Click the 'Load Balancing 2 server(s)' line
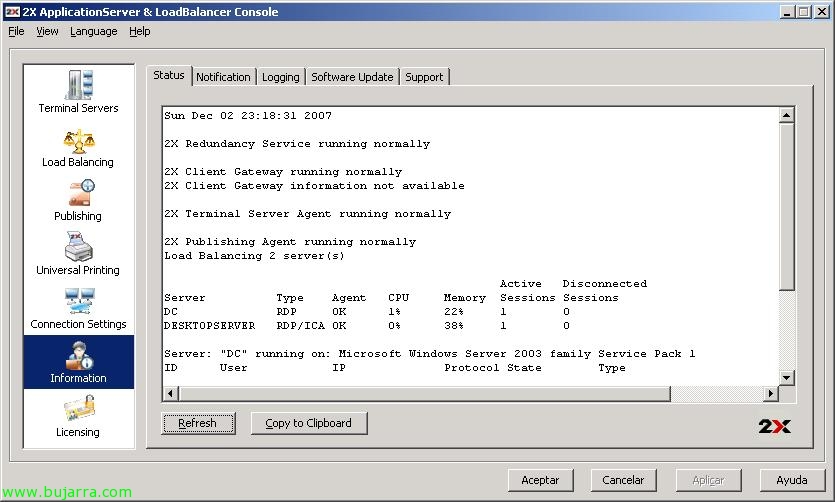This screenshot has height=502, width=835. 254,256
